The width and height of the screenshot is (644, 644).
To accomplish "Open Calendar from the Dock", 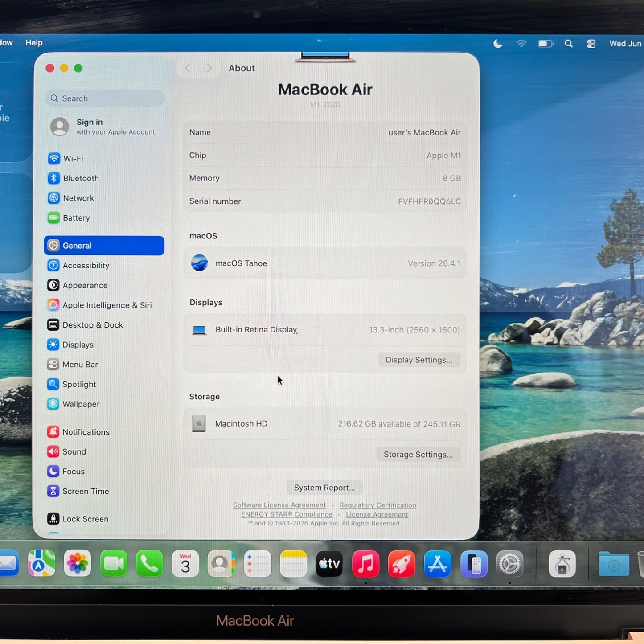I will (x=185, y=563).
